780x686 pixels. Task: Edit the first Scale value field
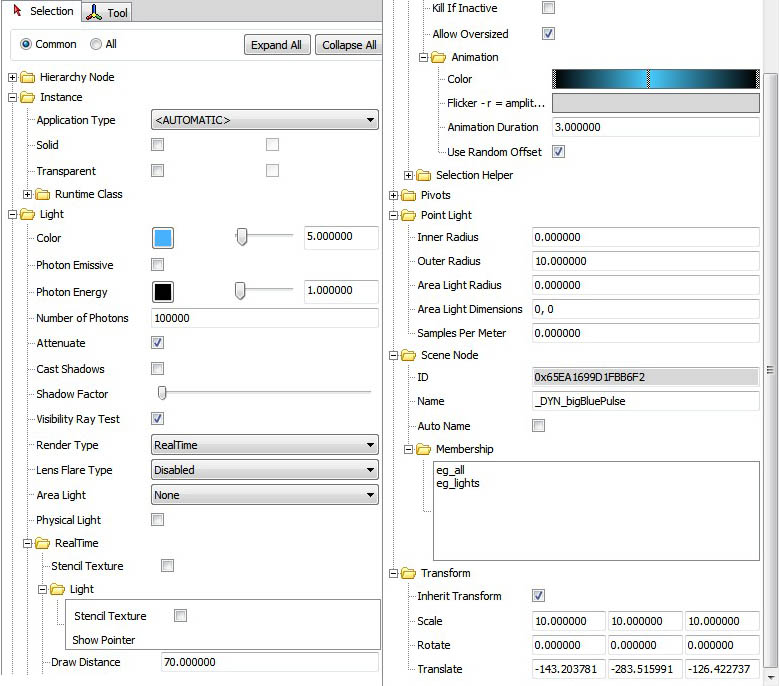(x=569, y=621)
